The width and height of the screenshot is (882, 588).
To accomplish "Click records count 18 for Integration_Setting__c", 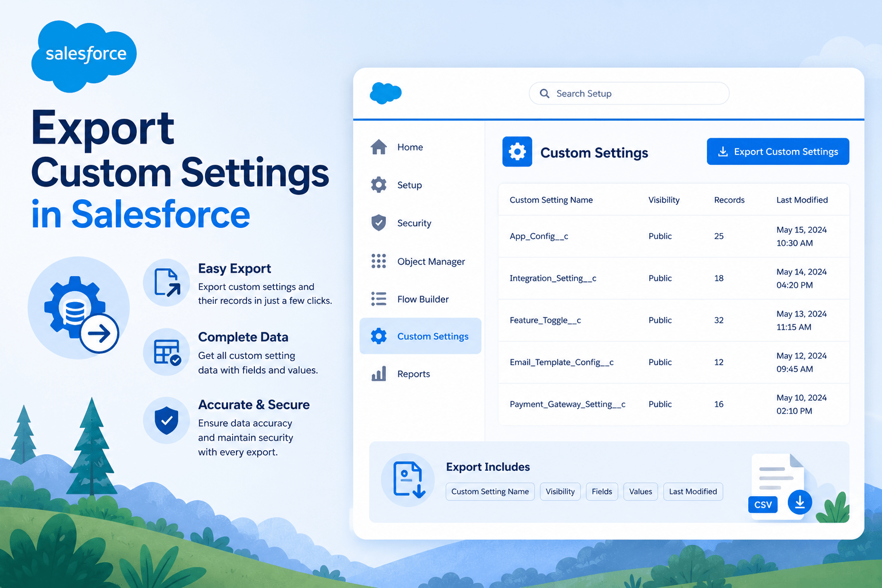I will click(x=719, y=278).
